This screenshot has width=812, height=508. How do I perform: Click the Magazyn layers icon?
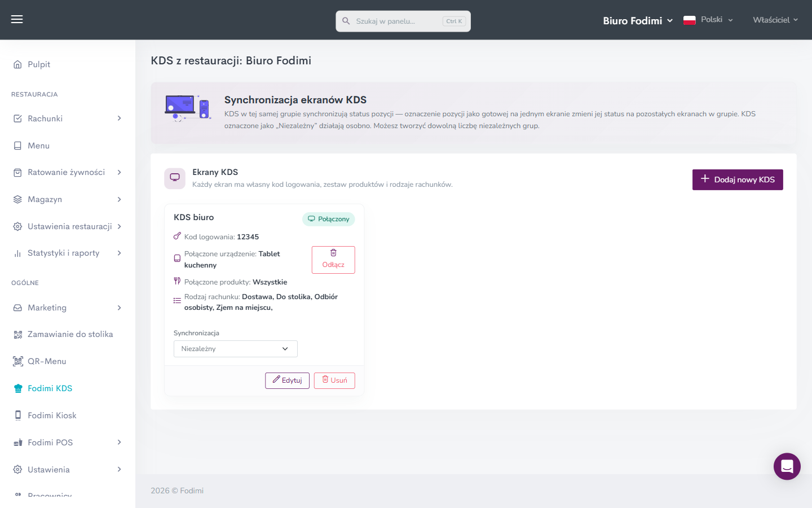(x=17, y=199)
